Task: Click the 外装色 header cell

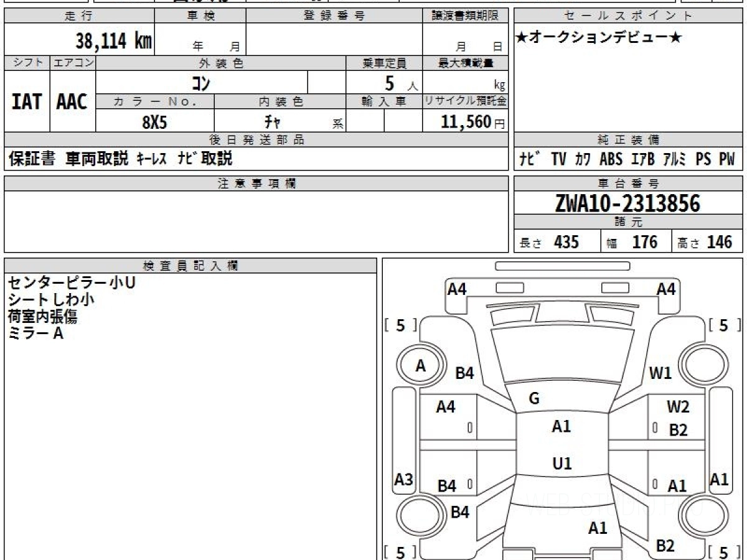Action: (221, 63)
